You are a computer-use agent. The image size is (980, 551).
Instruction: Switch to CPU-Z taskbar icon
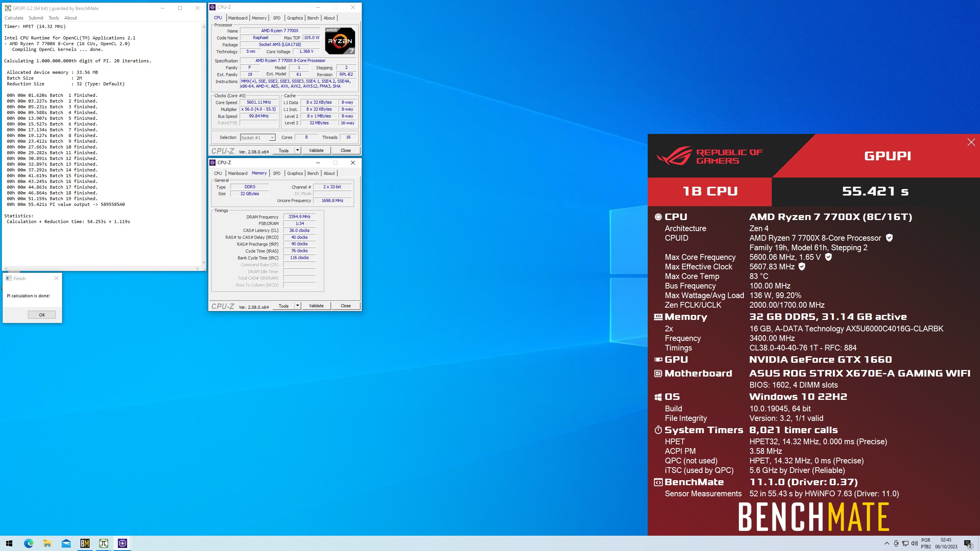[x=122, y=543]
